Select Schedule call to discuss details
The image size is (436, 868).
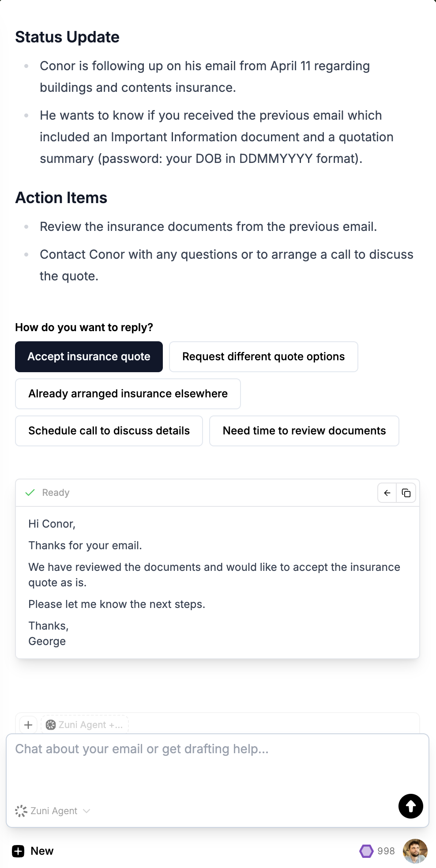pyautogui.click(x=109, y=430)
